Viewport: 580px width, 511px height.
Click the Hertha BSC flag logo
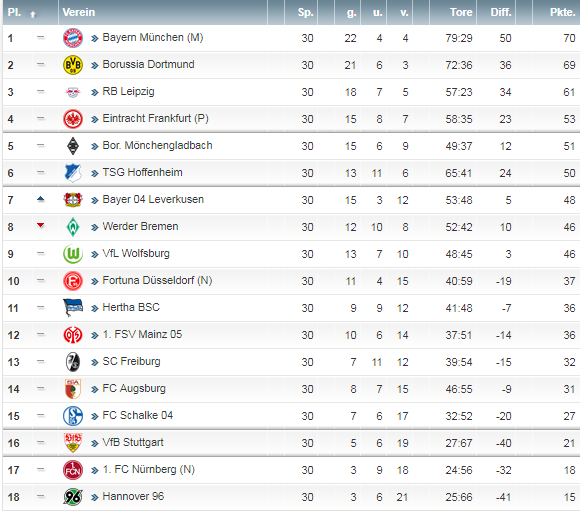(x=73, y=308)
